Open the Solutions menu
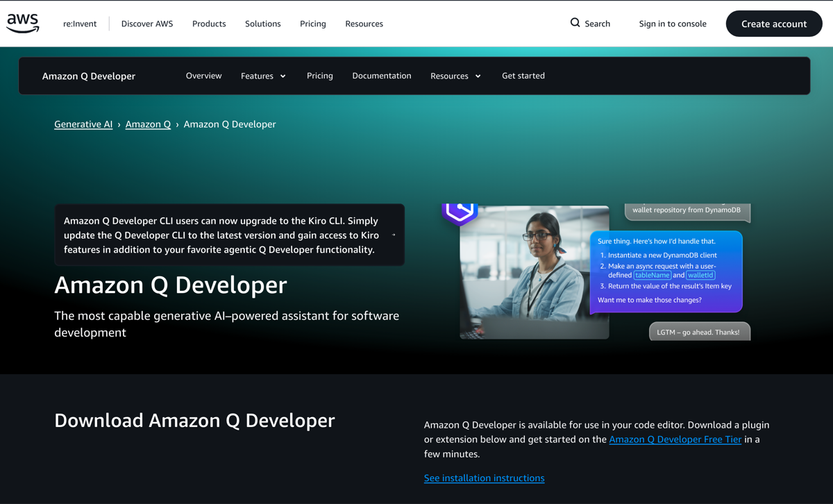This screenshot has width=833, height=504. pyautogui.click(x=262, y=24)
